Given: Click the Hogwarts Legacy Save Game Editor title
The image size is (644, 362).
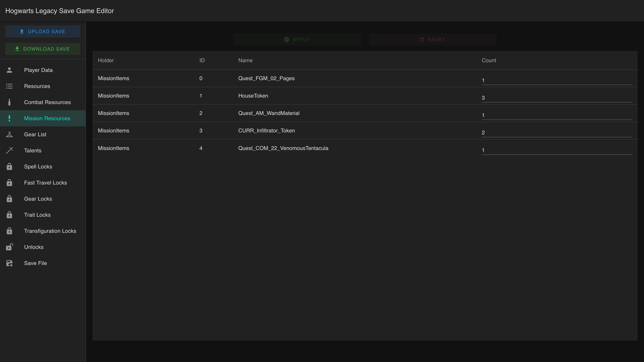Looking at the screenshot, I should coord(60,11).
